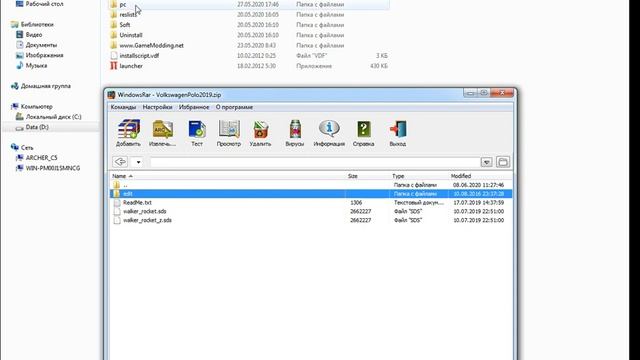Screen dimensions: 640x360
Task: Select the Uninstall folder in Explorer
Action: click(249, 35)
